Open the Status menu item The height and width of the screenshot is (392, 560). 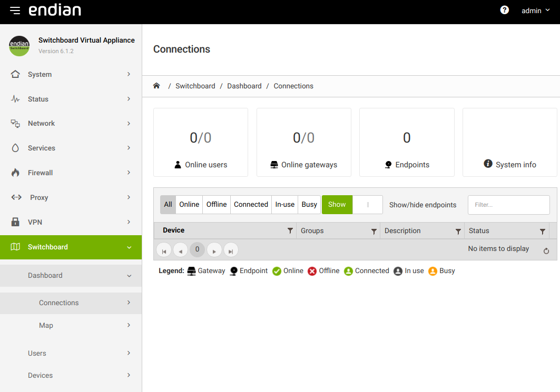(71, 99)
